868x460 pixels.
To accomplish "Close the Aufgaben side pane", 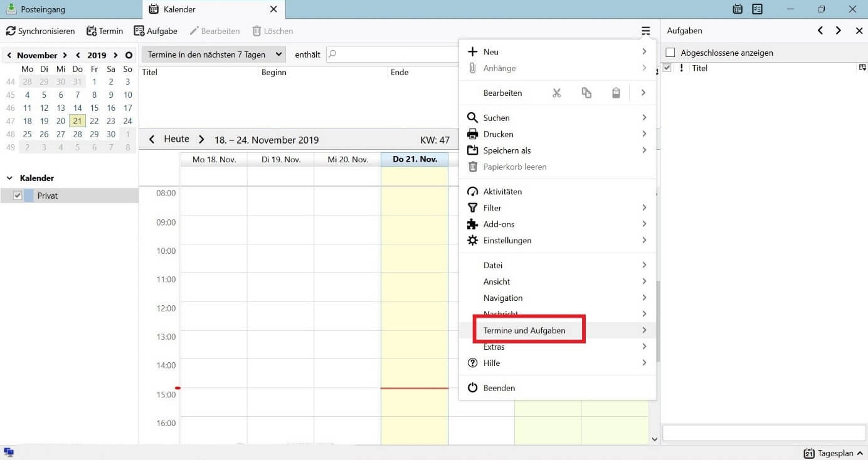I will [x=859, y=31].
